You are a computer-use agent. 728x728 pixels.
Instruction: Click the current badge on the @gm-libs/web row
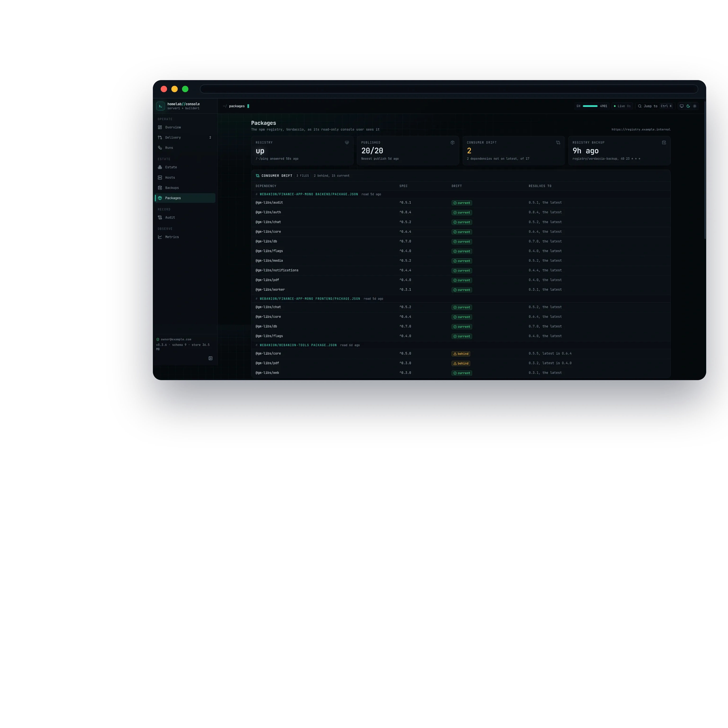pos(462,373)
